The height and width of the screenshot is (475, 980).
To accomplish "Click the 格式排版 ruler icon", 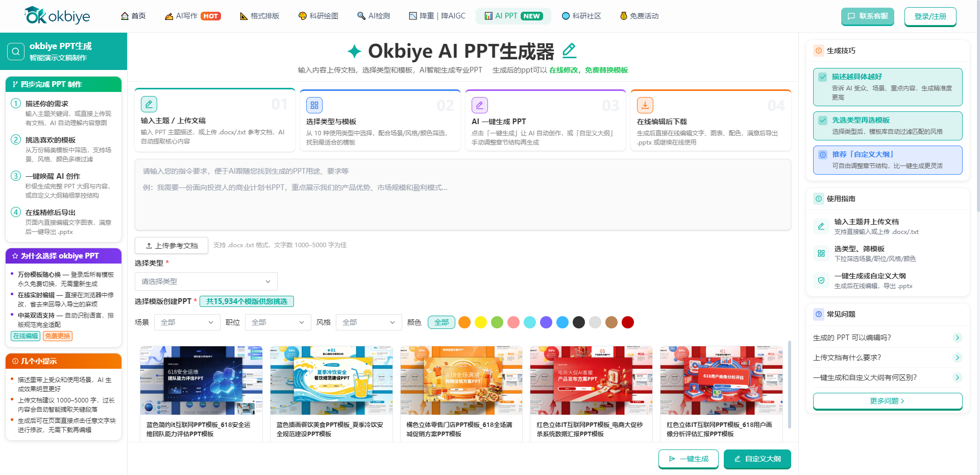I will click(244, 16).
